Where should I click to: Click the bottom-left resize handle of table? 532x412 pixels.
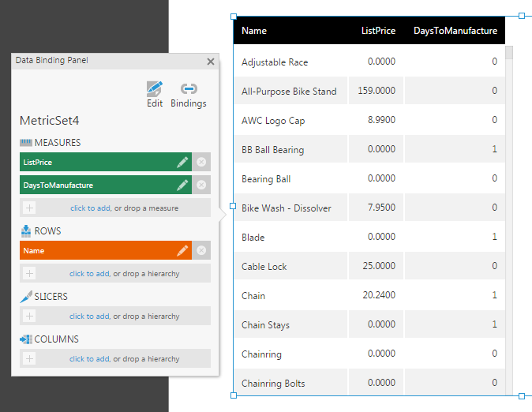(x=234, y=395)
